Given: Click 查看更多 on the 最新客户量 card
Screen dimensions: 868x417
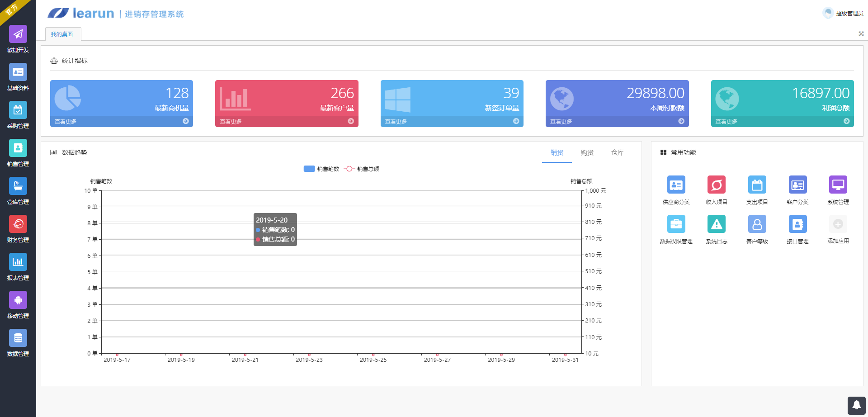Looking at the screenshot, I should 231,122.
